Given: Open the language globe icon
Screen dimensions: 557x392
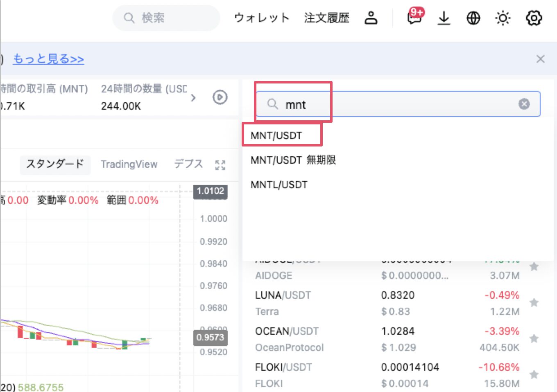Looking at the screenshot, I should tap(473, 18).
